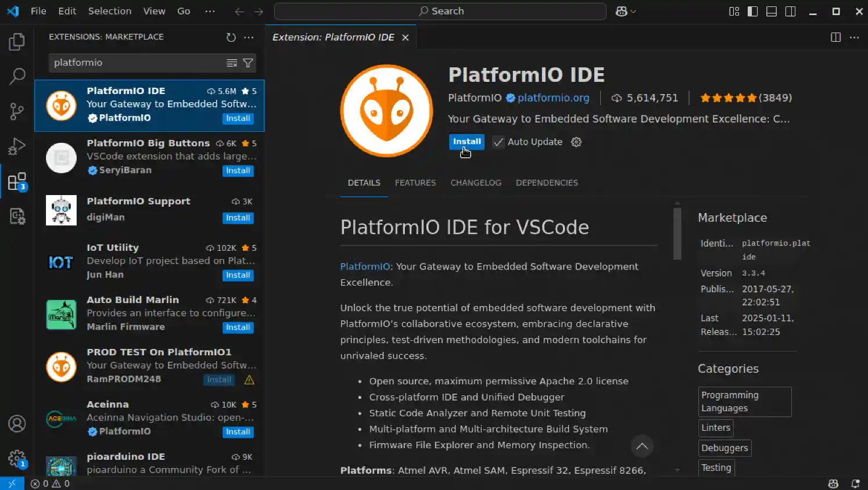Click the star rating (3849) reviews

[x=746, y=98]
